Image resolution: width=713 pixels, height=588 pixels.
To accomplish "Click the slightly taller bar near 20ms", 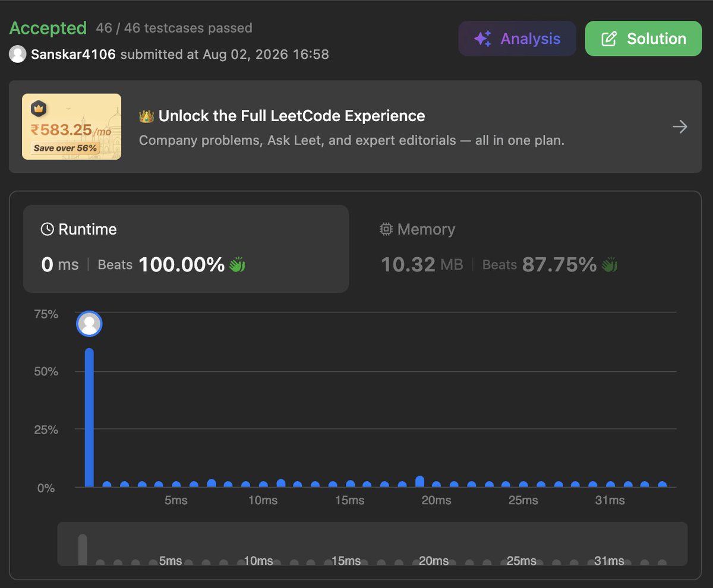I will [x=419, y=482].
